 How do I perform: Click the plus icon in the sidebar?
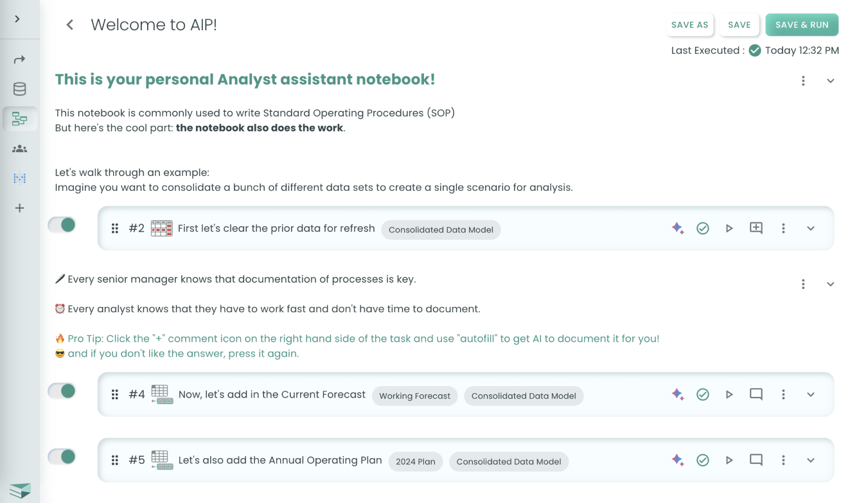click(19, 207)
